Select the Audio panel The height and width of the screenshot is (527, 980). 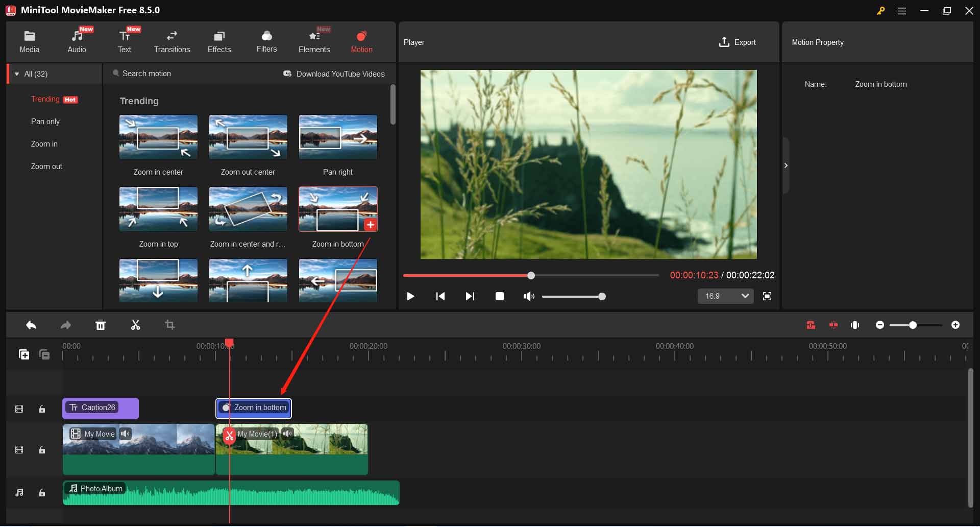pyautogui.click(x=78, y=41)
